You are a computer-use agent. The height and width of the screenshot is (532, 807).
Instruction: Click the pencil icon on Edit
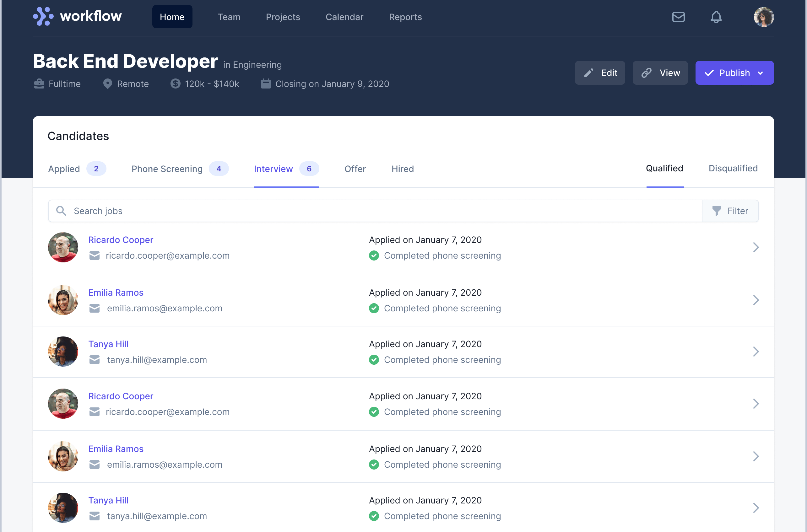[x=588, y=73]
